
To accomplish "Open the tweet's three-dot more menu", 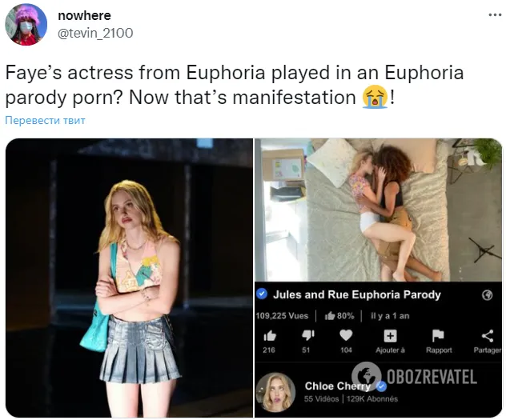I will tap(495, 15).
